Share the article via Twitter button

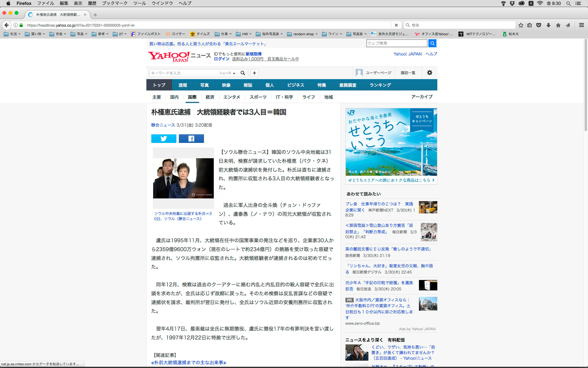coord(164,139)
